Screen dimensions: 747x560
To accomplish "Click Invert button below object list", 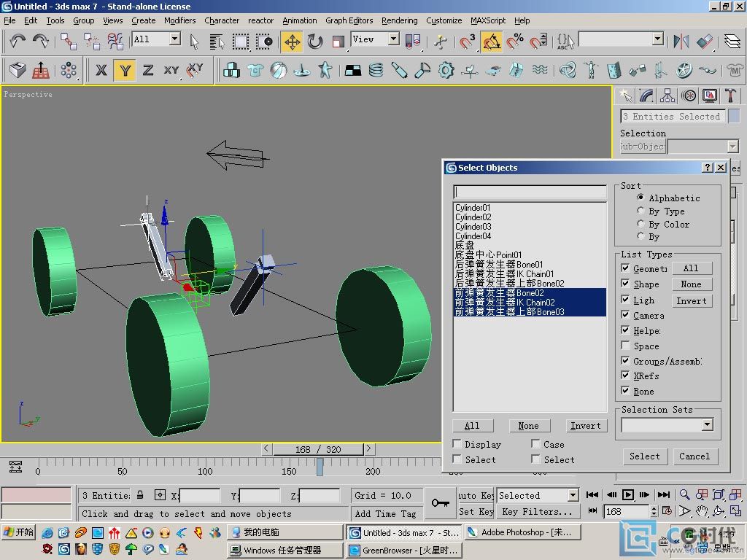I will (586, 425).
